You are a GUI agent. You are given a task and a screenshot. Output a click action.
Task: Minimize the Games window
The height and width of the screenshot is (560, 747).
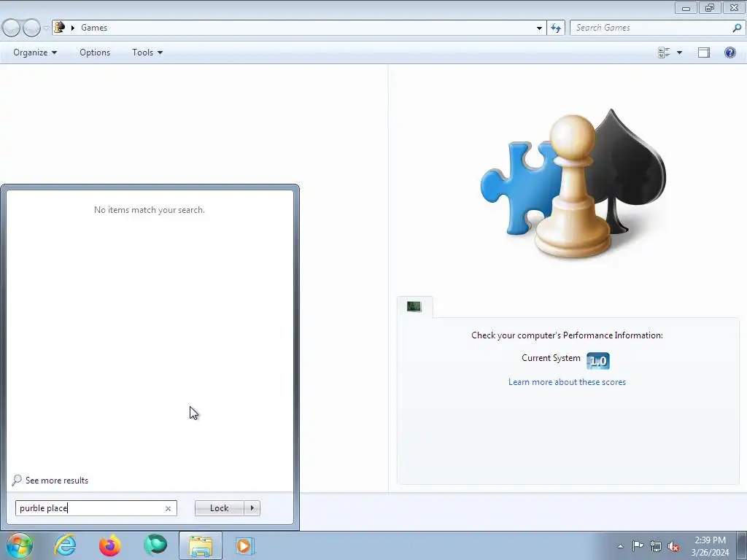tap(686, 7)
